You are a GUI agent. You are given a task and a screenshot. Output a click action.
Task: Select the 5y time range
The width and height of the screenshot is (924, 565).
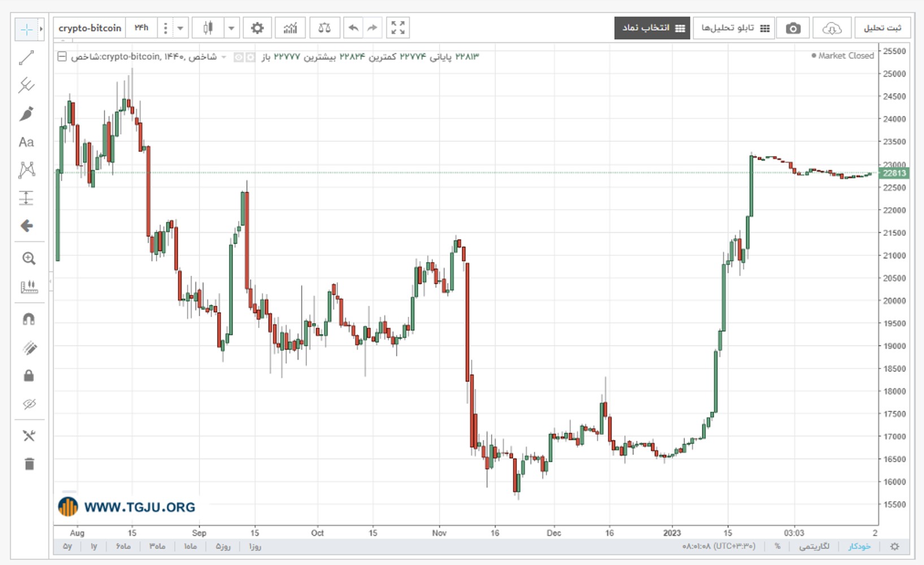(67, 546)
